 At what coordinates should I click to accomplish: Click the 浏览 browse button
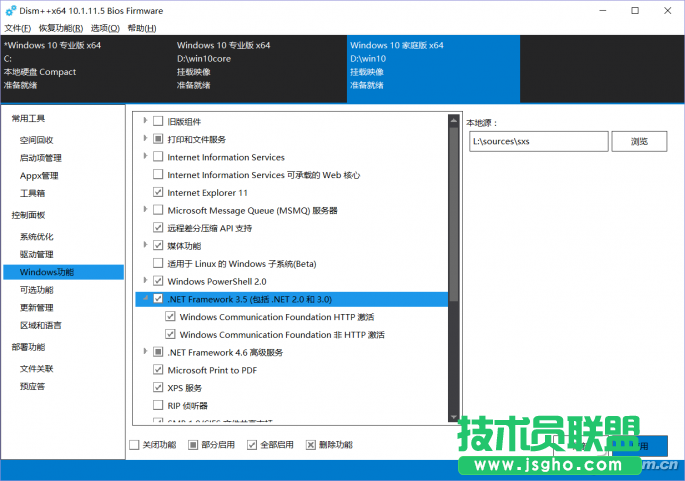(x=639, y=141)
